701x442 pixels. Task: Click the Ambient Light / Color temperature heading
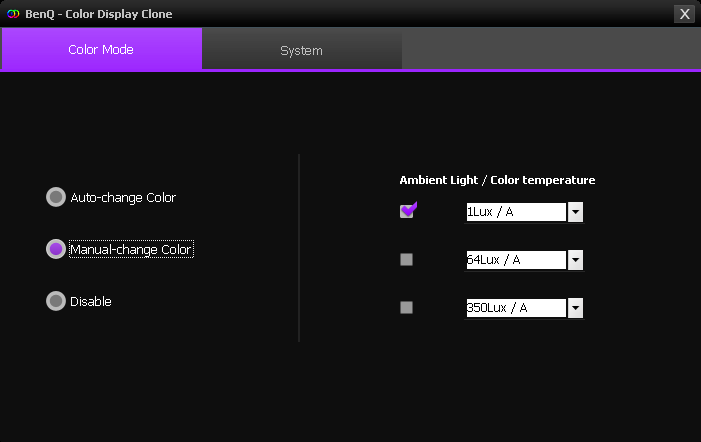(x=497, y=180)
